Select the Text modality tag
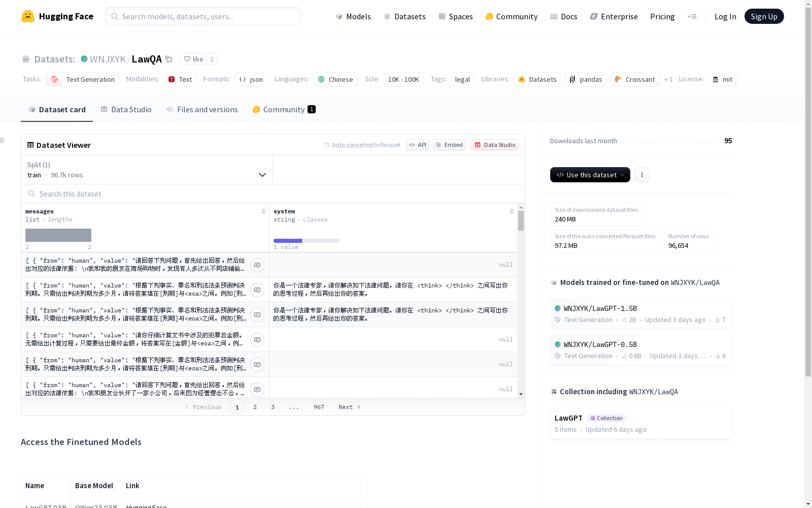Viewport: 812px width, 508px height. [x=180, y=79]
